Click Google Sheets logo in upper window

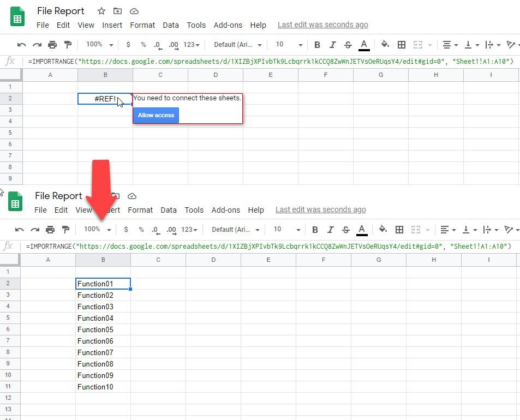(x=17, y=16)
